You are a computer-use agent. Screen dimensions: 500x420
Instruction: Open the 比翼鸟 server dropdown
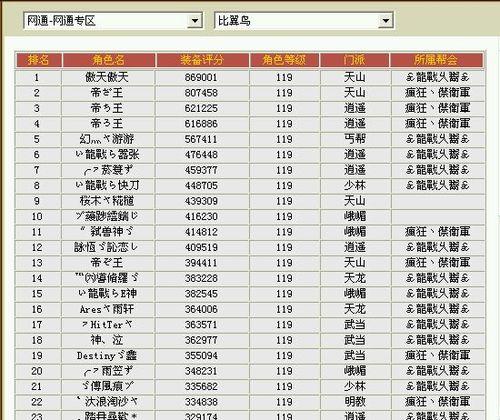pos(304,21)
